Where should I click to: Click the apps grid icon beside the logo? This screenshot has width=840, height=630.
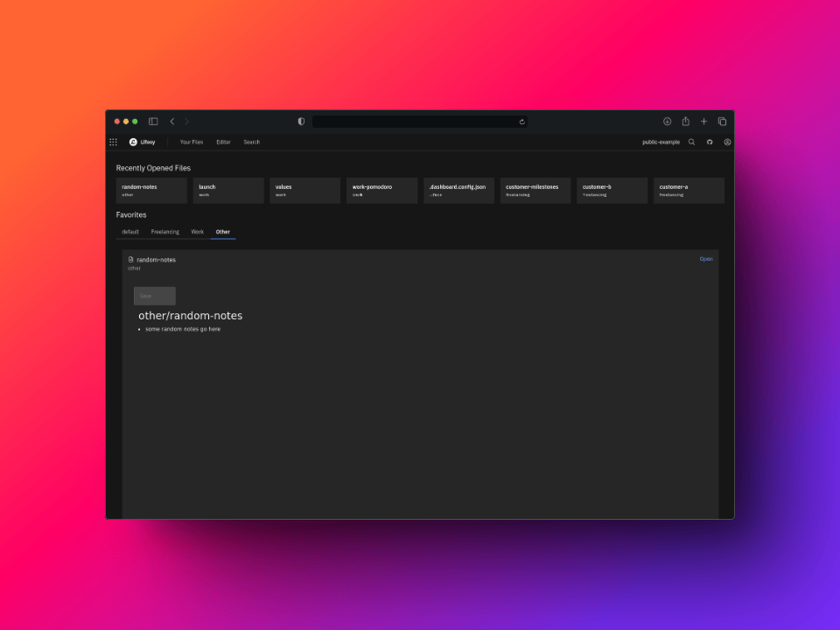(113, 142)
